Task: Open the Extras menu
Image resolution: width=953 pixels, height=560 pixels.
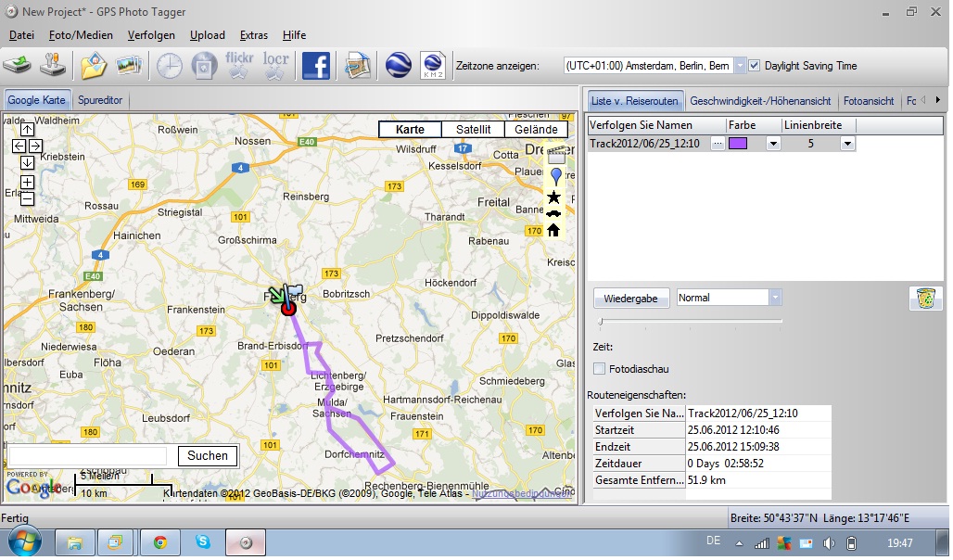Action: (253, 35)
